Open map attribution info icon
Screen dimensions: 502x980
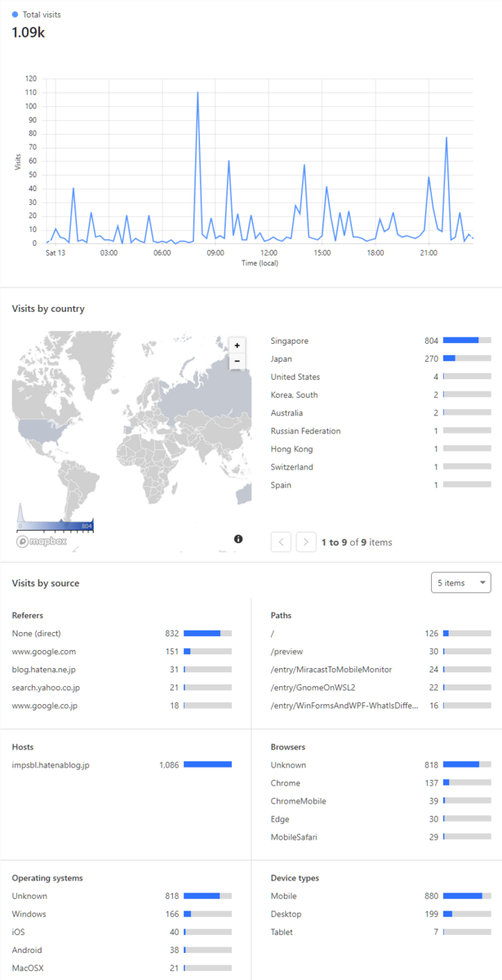click(238, 539)
